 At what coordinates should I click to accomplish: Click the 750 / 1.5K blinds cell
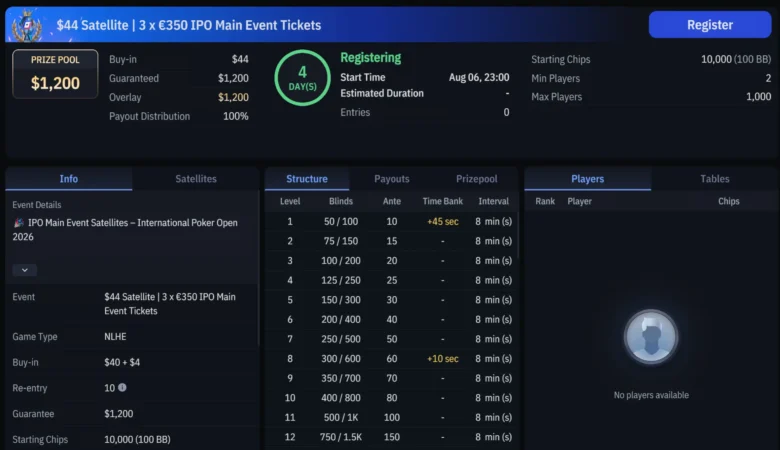click(x=341, y=437)
